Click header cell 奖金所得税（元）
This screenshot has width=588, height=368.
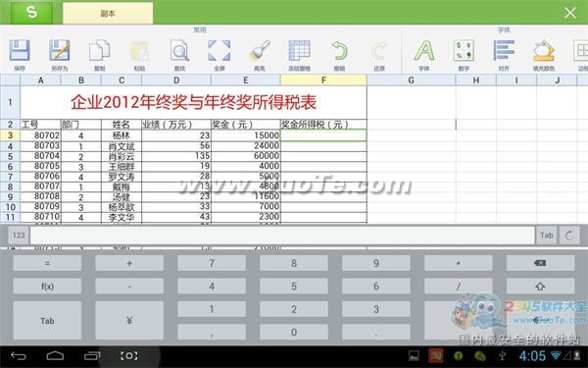click(x=323, y=125)
